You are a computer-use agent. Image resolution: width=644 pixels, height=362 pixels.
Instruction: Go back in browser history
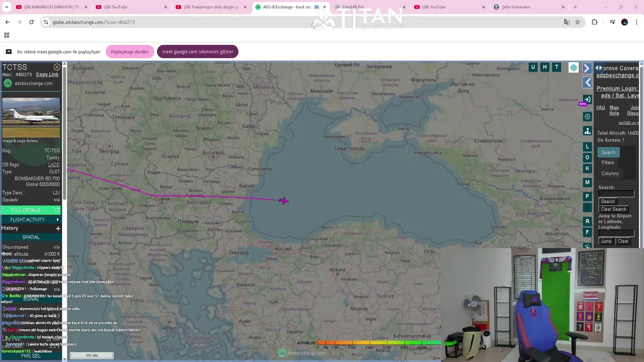point(8,22)
